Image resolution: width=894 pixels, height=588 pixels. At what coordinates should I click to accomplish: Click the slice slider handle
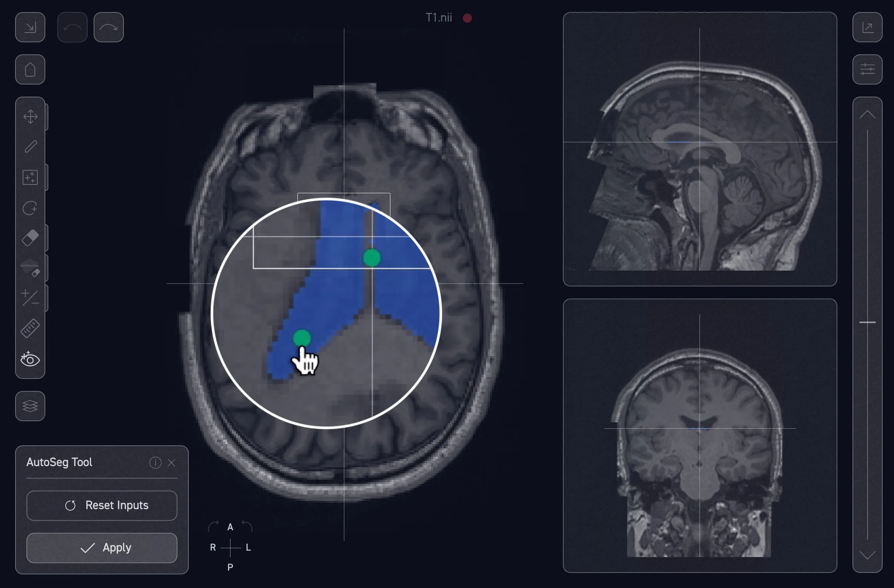tap(867, 322)
